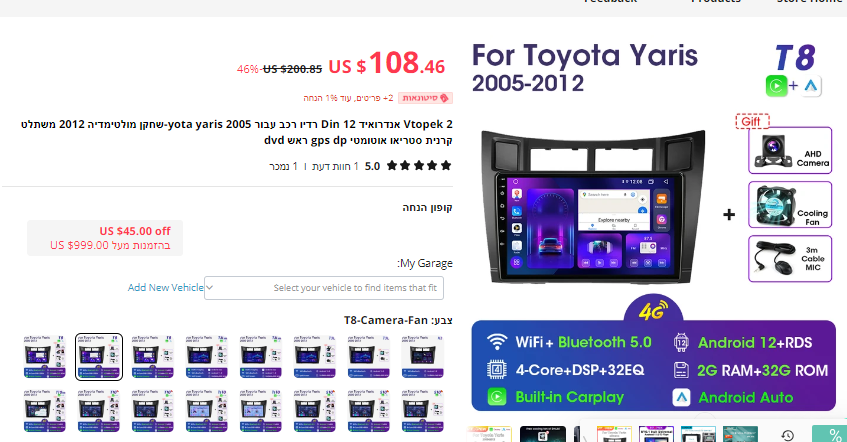Select the top-row variant showing no gift accessories
This screenshot has width=847, height=442.
[423, 357]
